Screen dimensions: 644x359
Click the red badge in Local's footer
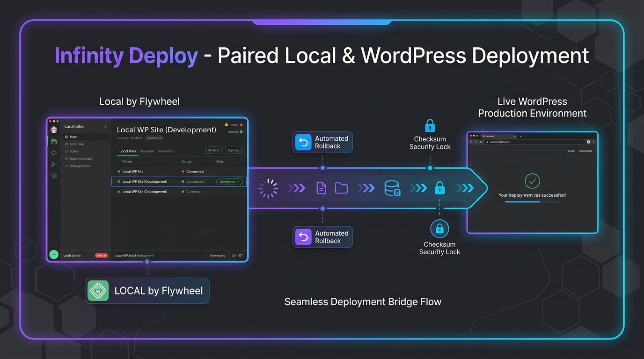click(x=101, y=255)
